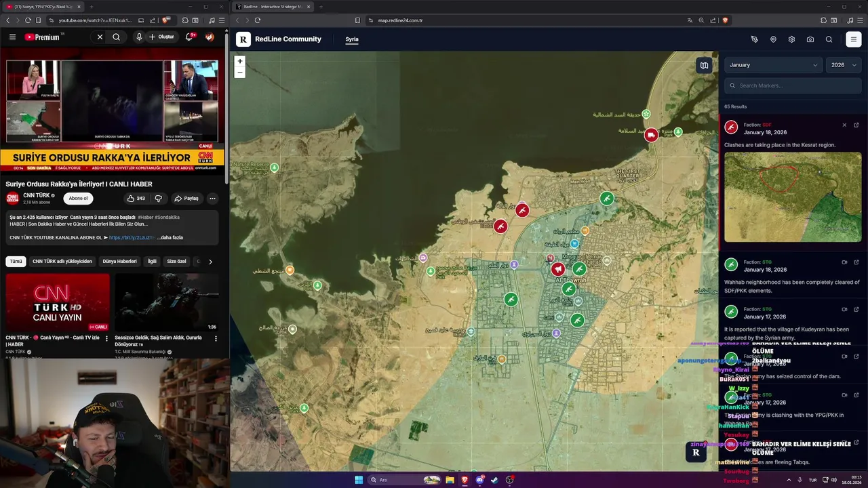Dislike the CNN TÜRK video
Screen dimensions: 868x488
(159, 199)
